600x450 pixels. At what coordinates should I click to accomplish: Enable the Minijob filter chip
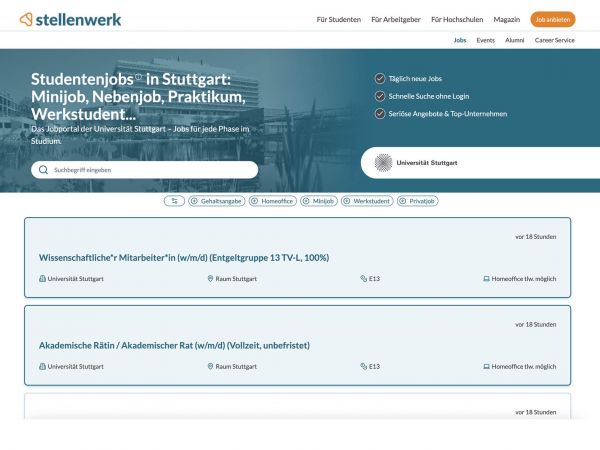coord(319,201)
